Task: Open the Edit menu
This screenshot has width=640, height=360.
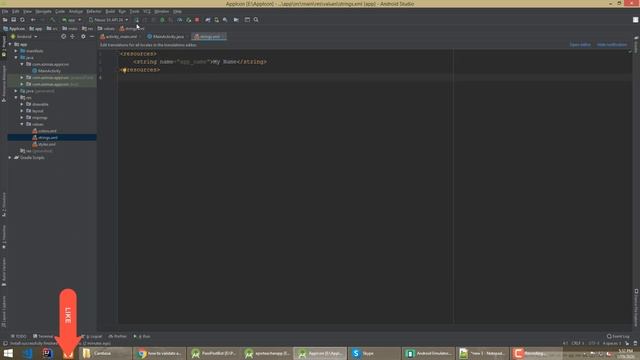Action: [x=16, y=11]
